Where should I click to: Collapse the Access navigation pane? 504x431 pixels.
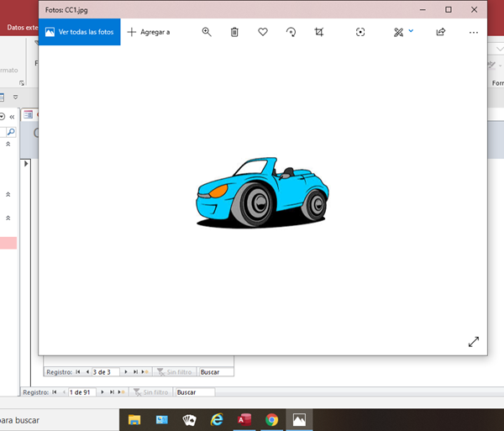[x=12, y=116]
